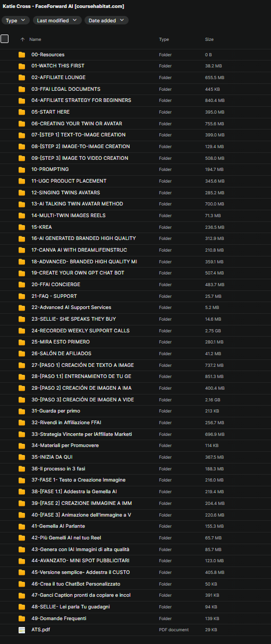Select 18-ADVANCED- BRANDED HIGH QUALITY MI name
The image size is (271, 644).
point(84,262)
